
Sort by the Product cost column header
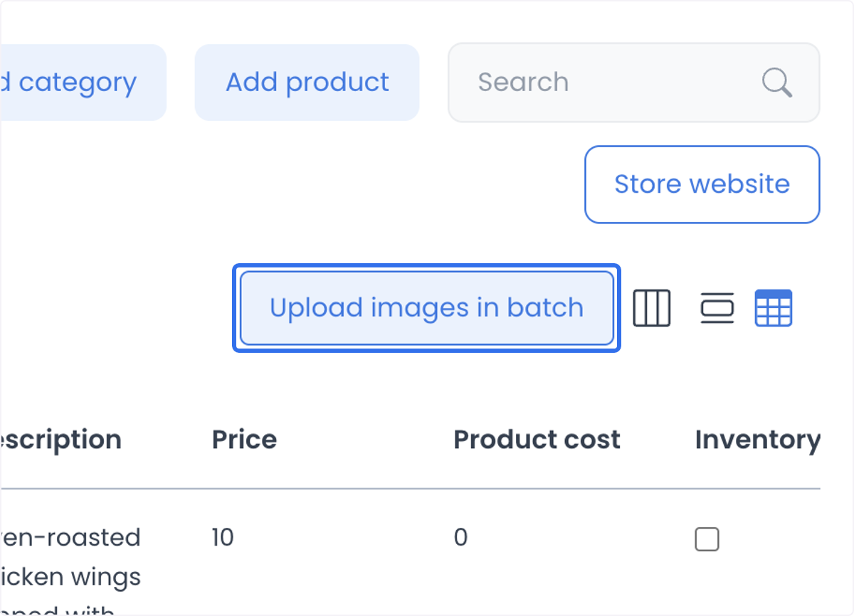537,440
